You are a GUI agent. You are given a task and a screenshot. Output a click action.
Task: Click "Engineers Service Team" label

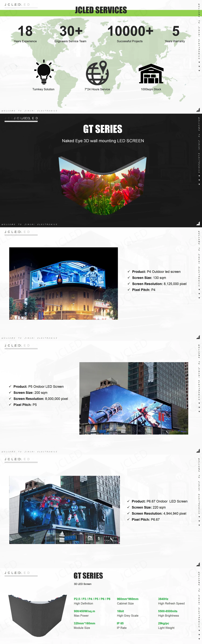coord(71,41)
